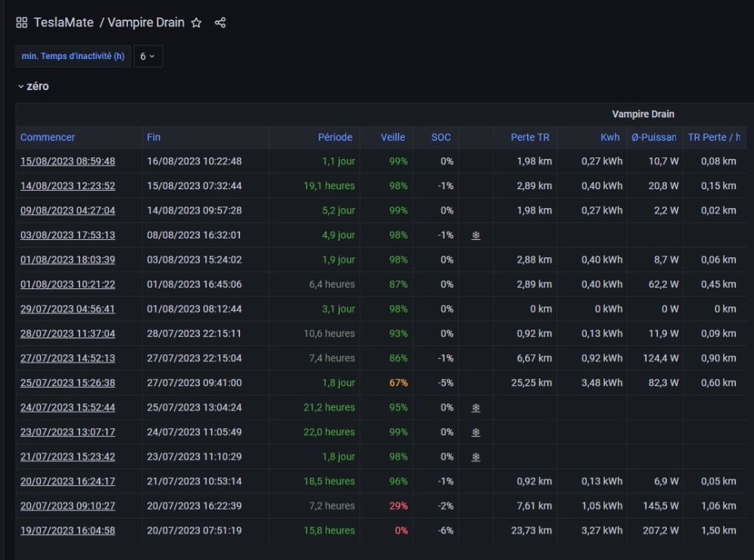
Task: Click snowflake icon in 21/07/2023 15:23:42 row
Action: [x=475, y=456]
